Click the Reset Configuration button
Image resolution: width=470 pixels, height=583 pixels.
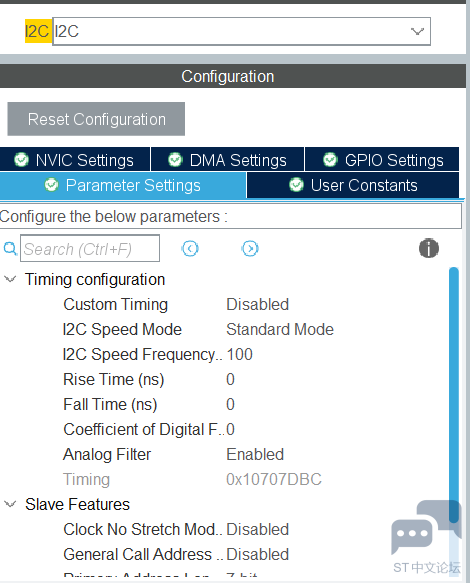(x=96, y=119)
